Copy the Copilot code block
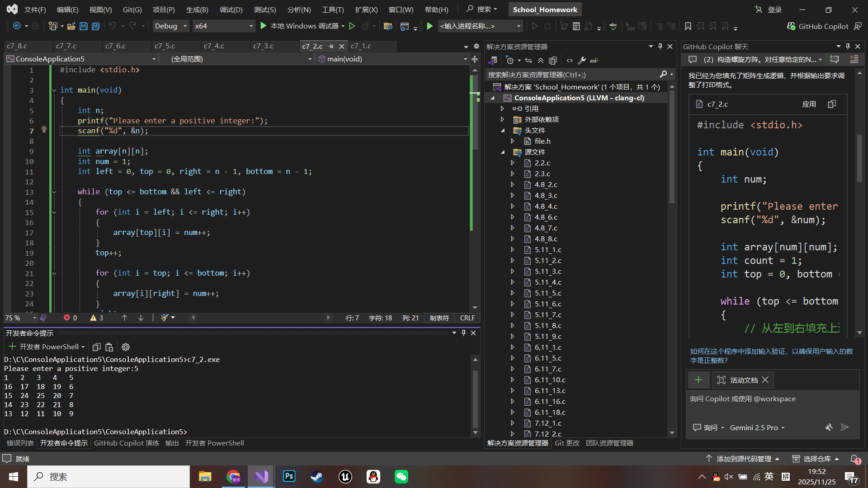 pos(832,104)
